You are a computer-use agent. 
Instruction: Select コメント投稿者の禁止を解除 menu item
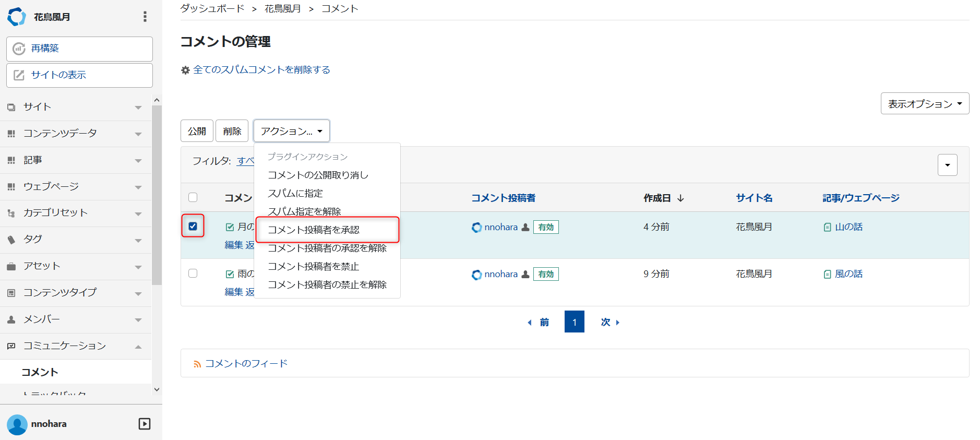click(x=327, y=284)
